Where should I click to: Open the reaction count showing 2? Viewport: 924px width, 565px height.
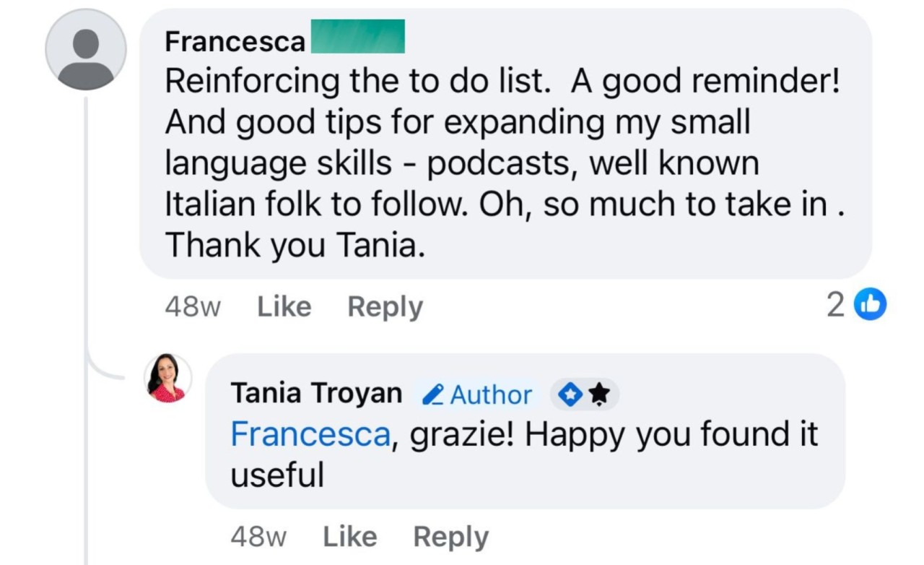tap(834, 306)
